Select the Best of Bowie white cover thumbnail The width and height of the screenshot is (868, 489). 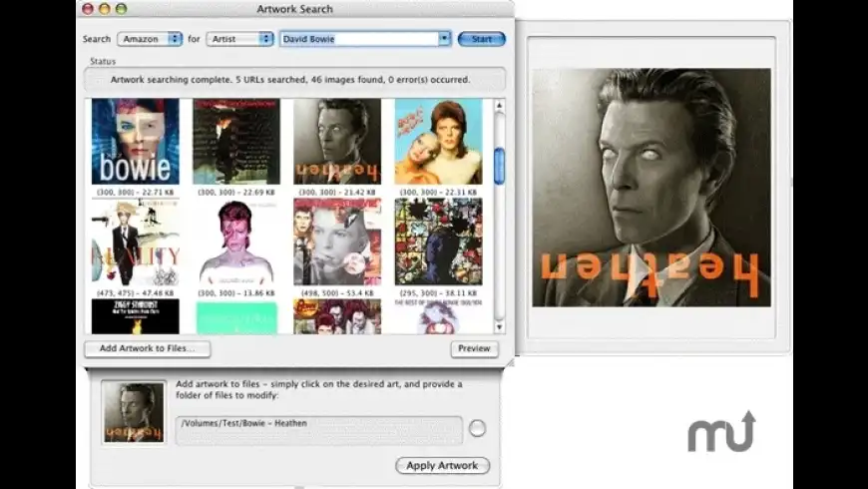[438, 316]
